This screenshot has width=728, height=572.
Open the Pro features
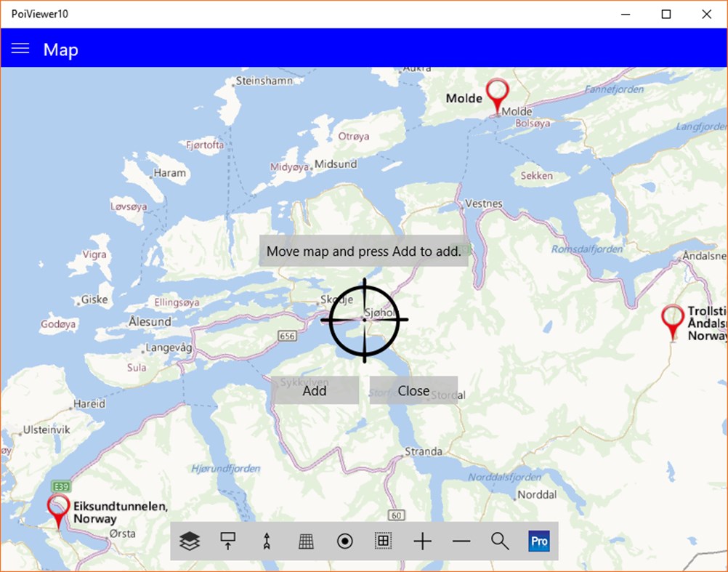[538, 541]
